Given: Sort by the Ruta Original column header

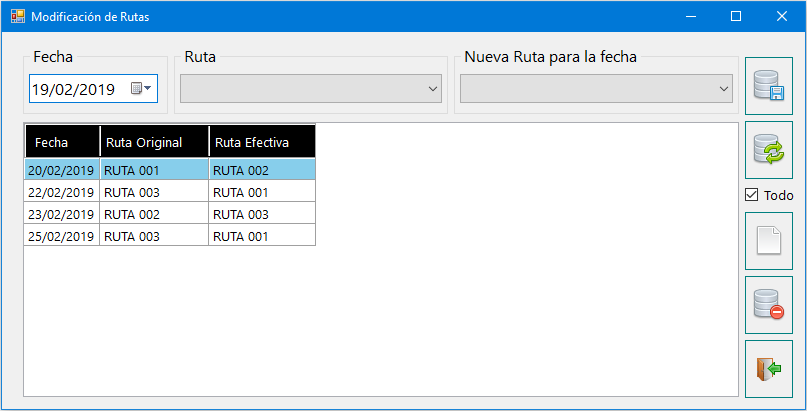Looking at the screenshot, I should [x=154, y=141].
